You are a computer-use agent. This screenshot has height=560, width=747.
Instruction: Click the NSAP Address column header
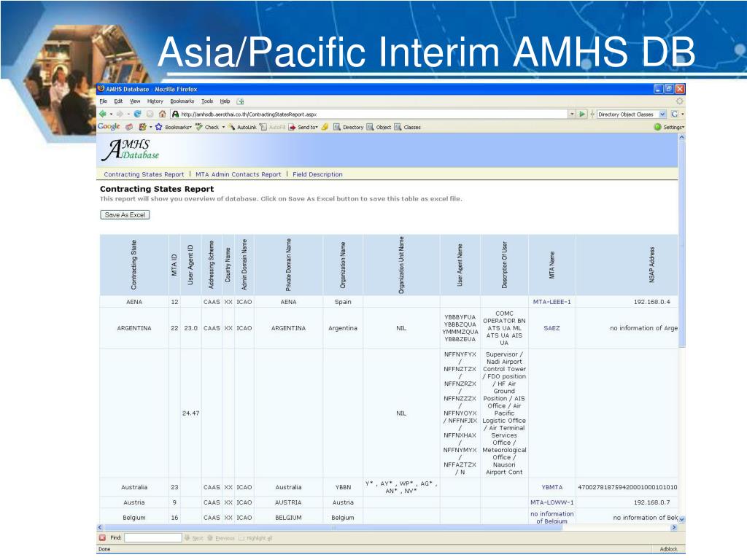point(651,265)
